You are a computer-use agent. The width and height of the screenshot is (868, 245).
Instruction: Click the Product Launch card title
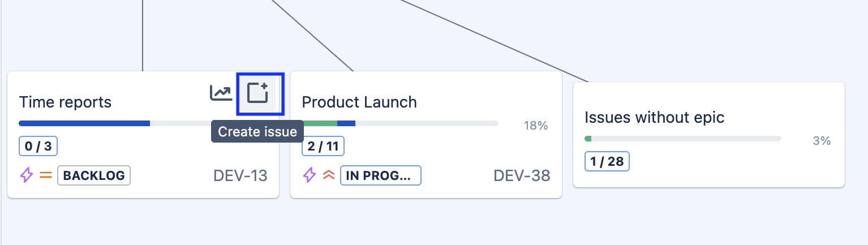click(359, 102)
